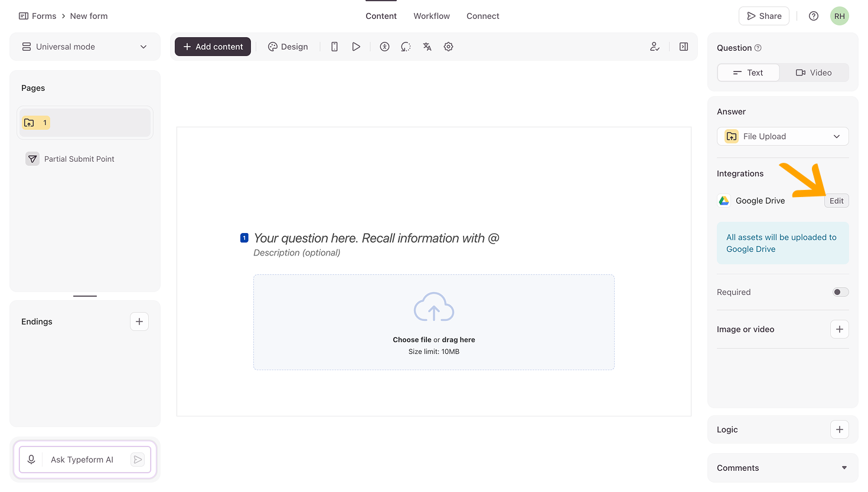The height and width of the screenshot is (492, 868).
Task: Click the help question mark icon near Share
Action: [814, 16]
